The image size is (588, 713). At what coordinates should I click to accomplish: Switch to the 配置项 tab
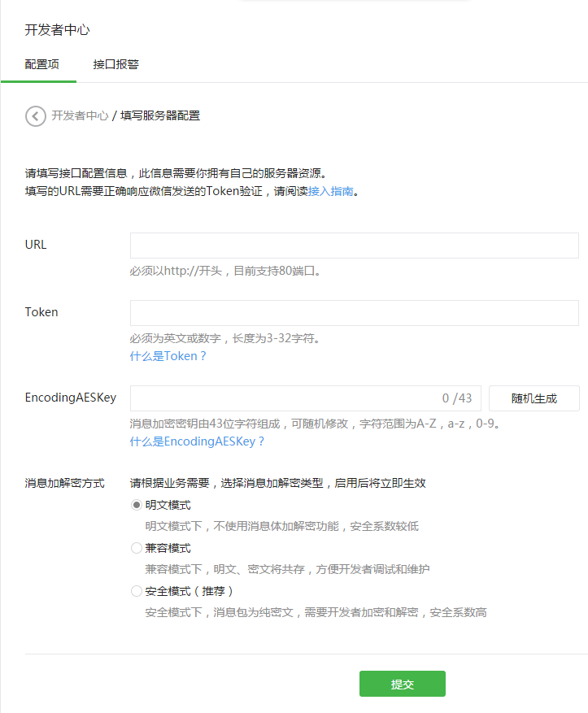[41, 64]
